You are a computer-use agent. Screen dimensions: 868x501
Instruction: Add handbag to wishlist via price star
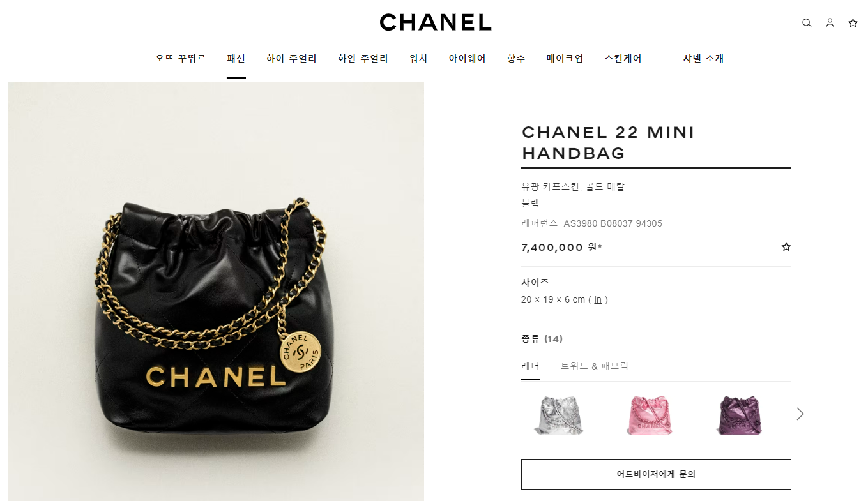[x=786, y=246]
